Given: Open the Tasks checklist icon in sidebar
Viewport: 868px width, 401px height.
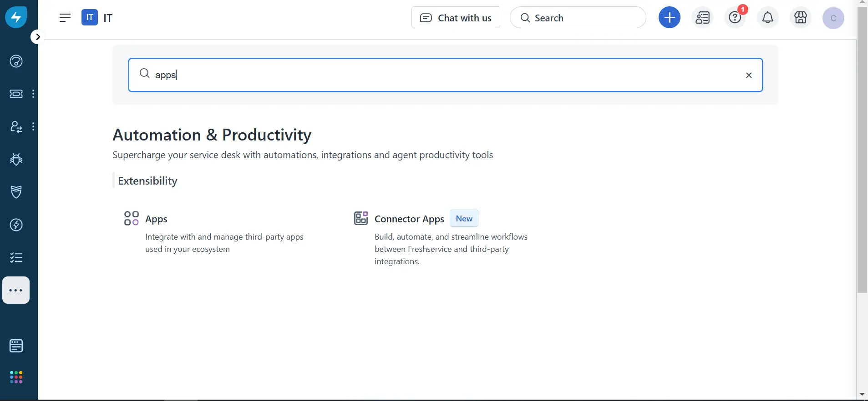Looking at the screenshot, I should [16, 257].
